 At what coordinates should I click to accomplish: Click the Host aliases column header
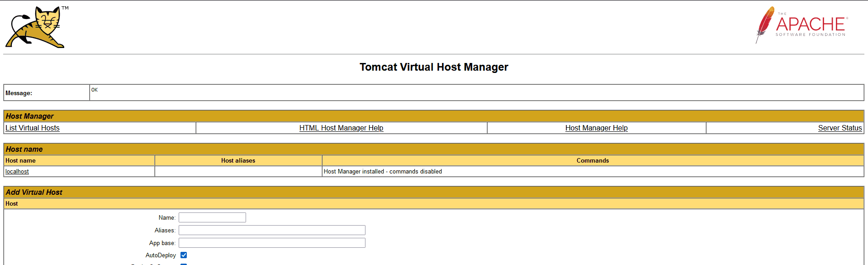point(238,160)
